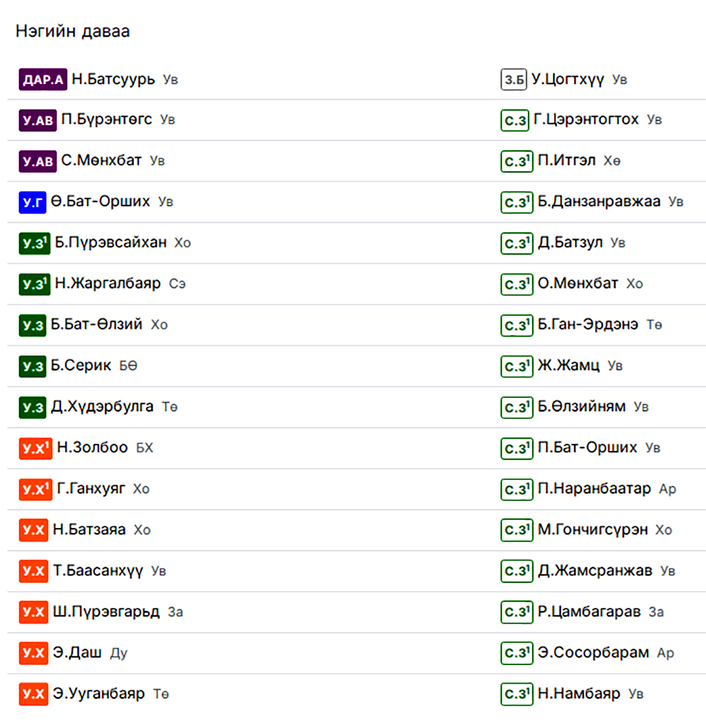This screenshot has height=728, width=706.
Task: Click on Ш.Пүрэвгарьд's name
Action: 106,612
